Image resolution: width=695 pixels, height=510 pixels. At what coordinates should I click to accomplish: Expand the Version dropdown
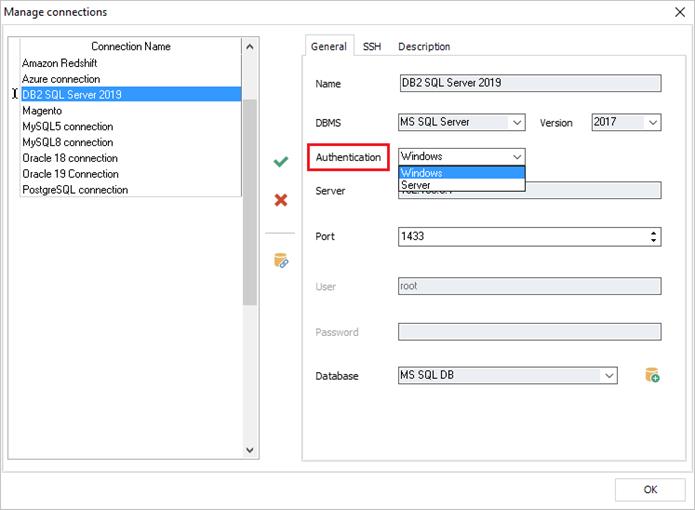point(653,122)
